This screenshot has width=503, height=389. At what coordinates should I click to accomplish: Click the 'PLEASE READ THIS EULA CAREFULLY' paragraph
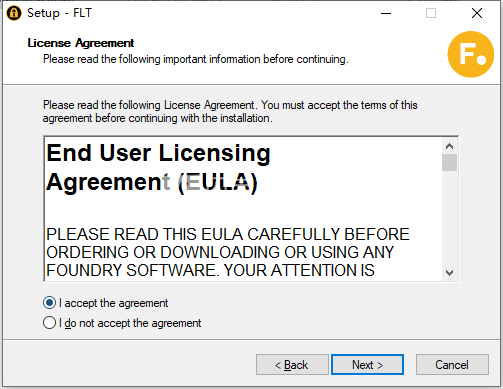228,252
